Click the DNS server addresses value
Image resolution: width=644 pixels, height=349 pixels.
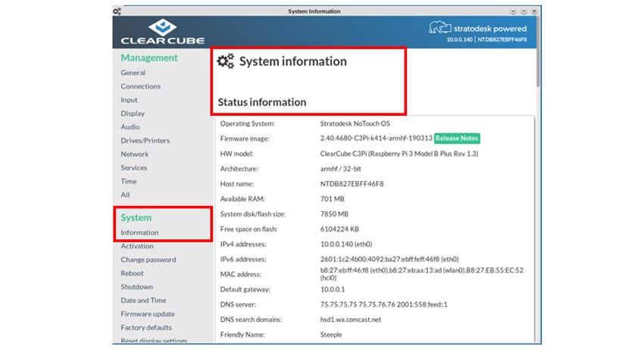[x=383, y=304]
